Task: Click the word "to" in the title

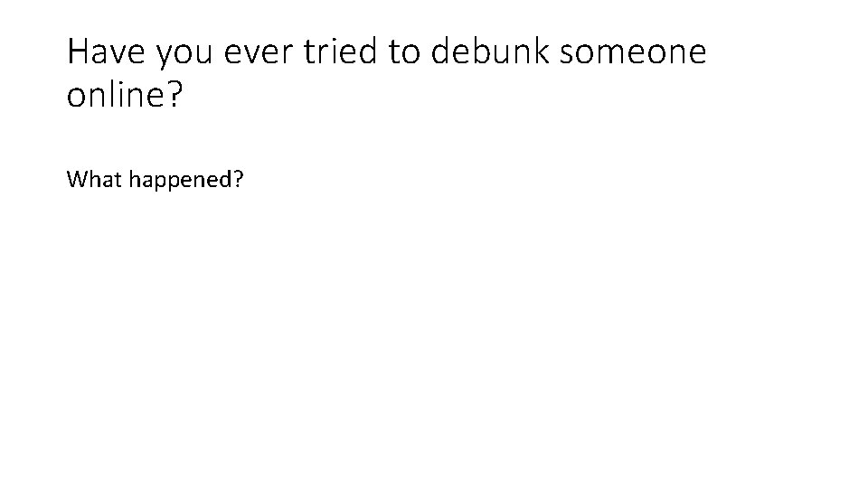Action: (405, 52)
